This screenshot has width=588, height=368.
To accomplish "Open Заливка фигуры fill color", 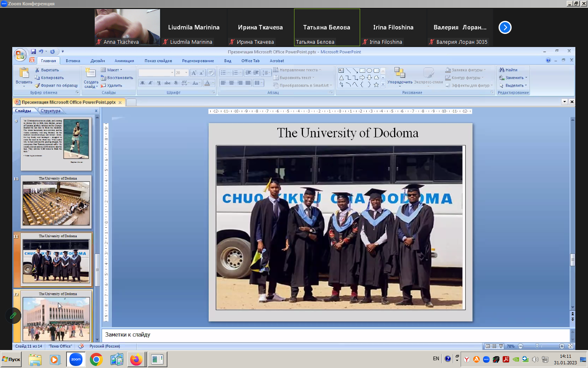I will click(x=465, y=70).
